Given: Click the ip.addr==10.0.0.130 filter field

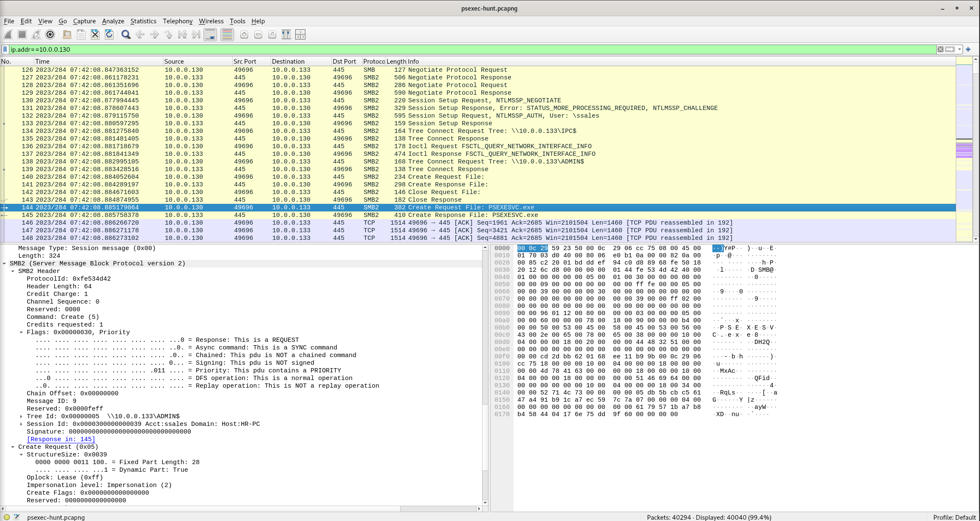Looking at the screenshot, I should (473, 50).
